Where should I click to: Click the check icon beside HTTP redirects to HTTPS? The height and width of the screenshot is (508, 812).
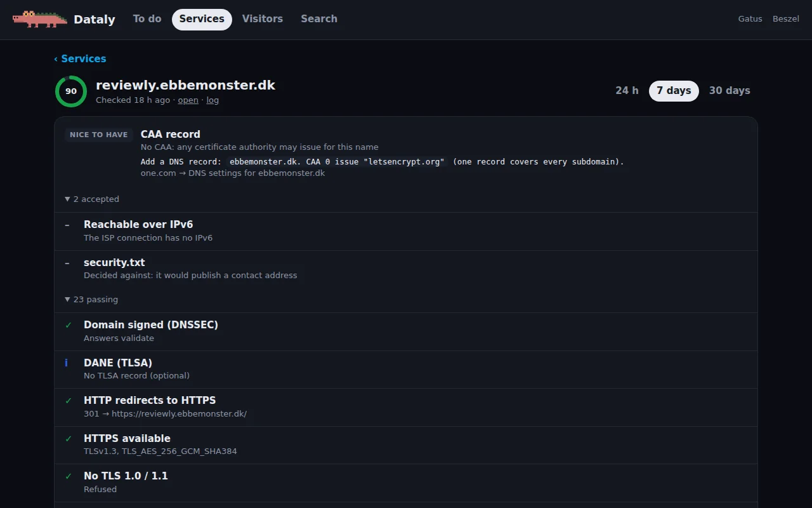(x=69, y=401)
